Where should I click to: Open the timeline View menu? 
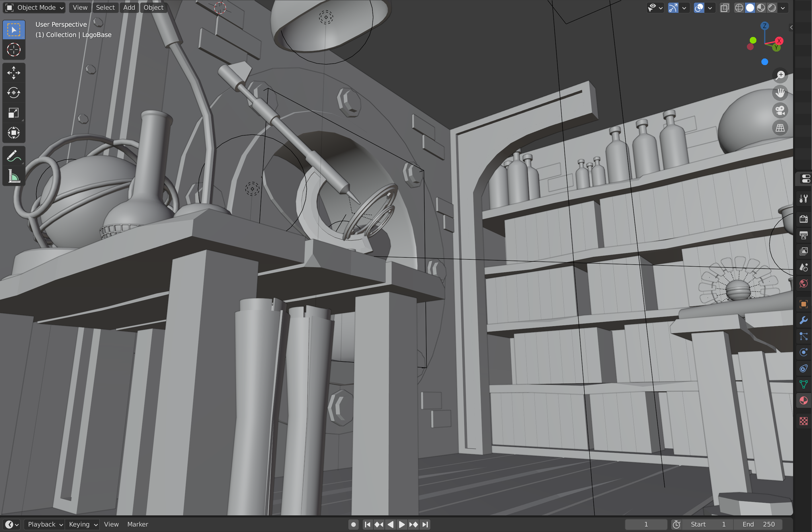[111, 525]
